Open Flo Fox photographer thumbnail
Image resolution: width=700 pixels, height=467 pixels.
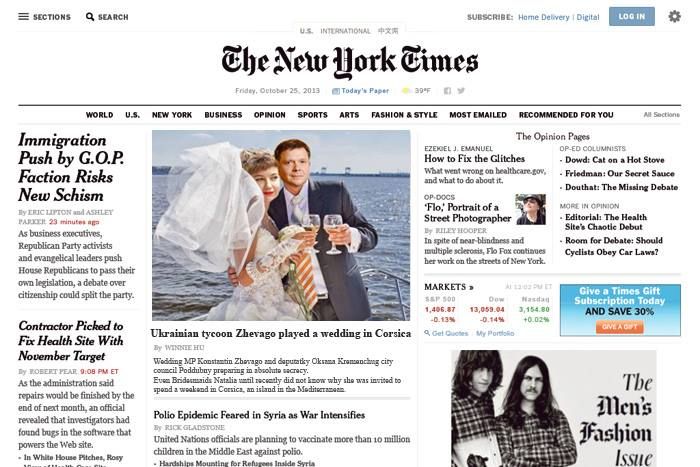(530, 209)
